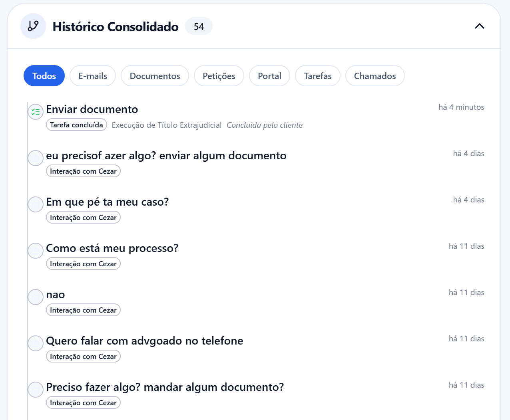
Task: Open 'eu precisof azer algo? enviar algum documento'
Action: 166,156
